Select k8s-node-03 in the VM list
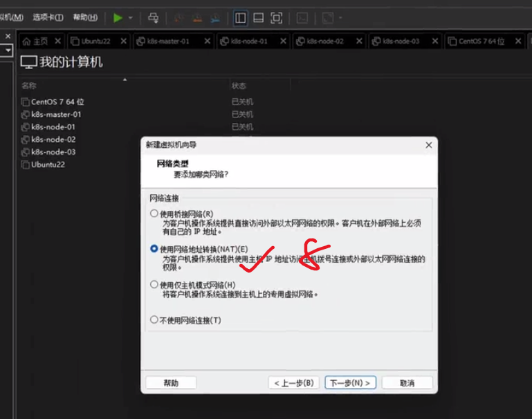 coord(53,152)
